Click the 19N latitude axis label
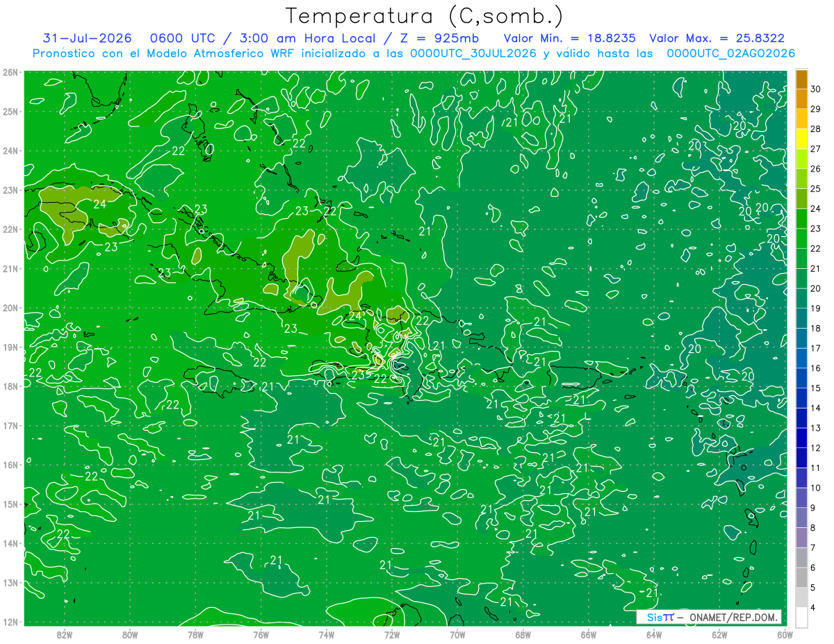Screen dimensions: 834x644 (10, 347)
